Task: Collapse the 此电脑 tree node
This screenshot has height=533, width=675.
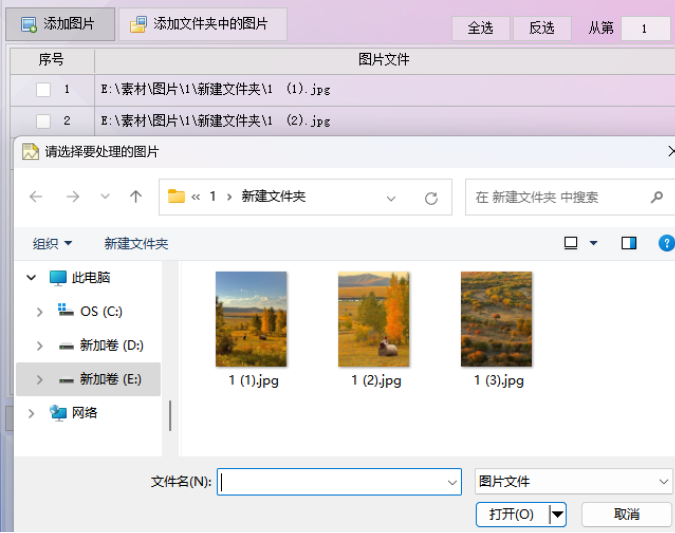Action: click(x=31, y=278)
